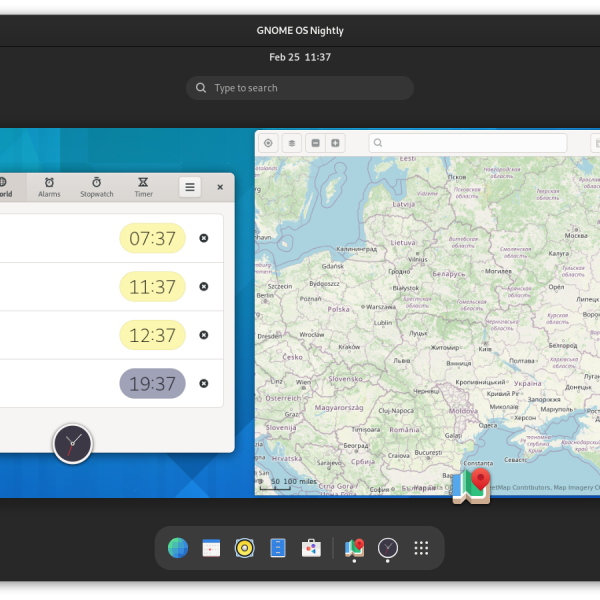Screen dimensions: 600x600
Task: Click the Clocks window overlay icon
Action: point(73,444)
